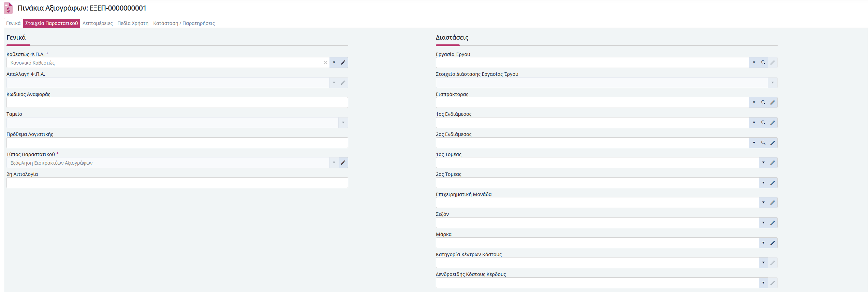Go to Κατάσταση / Παρατηρήσεις tab
The width and height of the screenshot is (868, 292).
coord(184,23)
